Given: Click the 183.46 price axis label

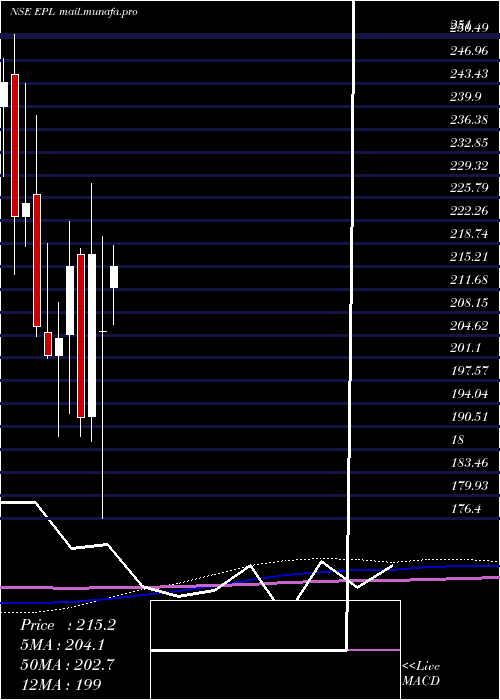Looking at the screenshot, I should (x=469, y=463).
